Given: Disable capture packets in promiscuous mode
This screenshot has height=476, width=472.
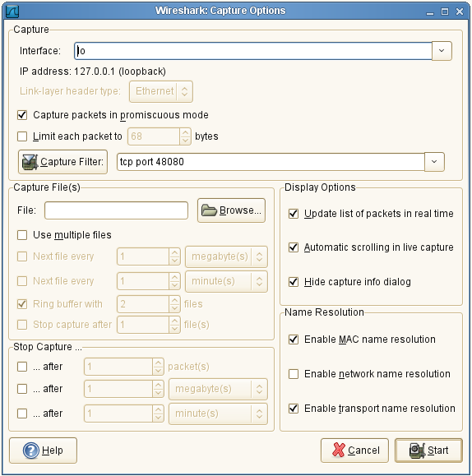Looking at the screenshot, I should pyautogui.click(x=22, y=115).
